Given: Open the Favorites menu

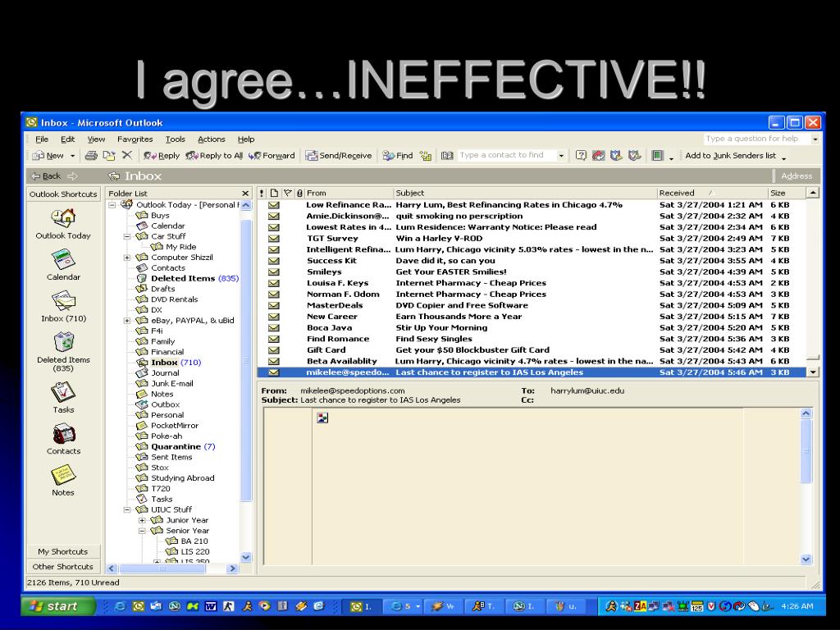Looking at the screenshot, I should [135, 139].
